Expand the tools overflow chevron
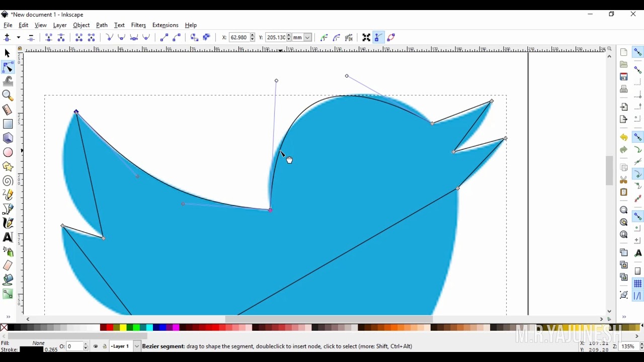The width and height of the screenshot is (644, 362). (x=8, y=317)
